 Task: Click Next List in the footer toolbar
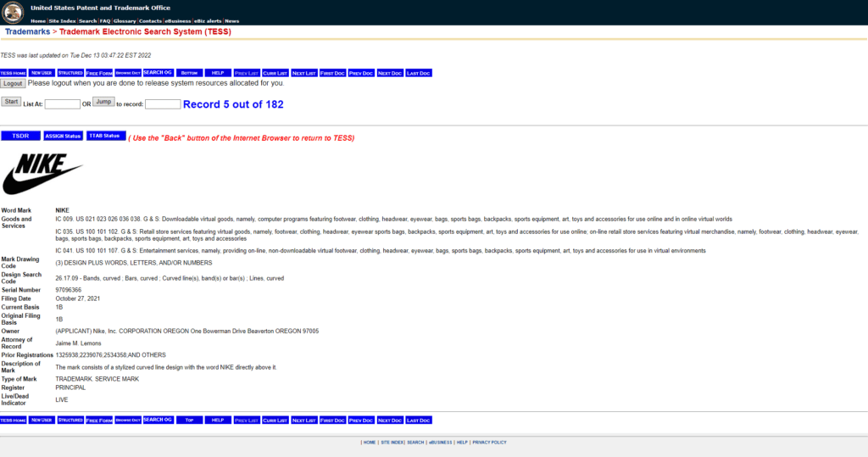[304, 421]
